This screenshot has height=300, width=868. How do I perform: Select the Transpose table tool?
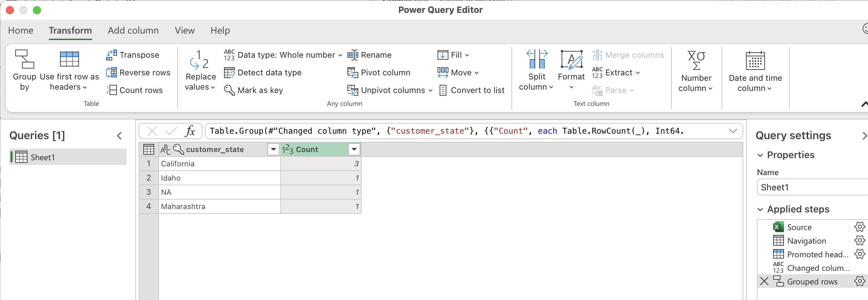click(x=133, y=55)
